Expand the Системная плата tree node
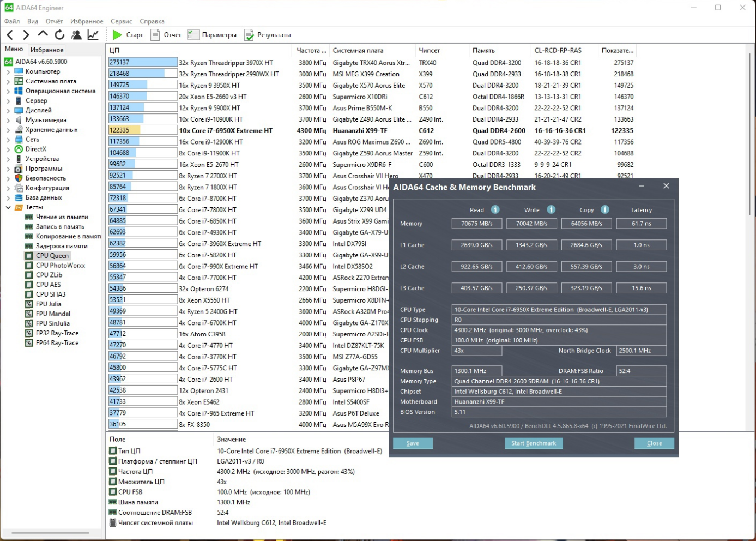Image resolution: width=756 pixels, height=541 pixels. point(8,81)
